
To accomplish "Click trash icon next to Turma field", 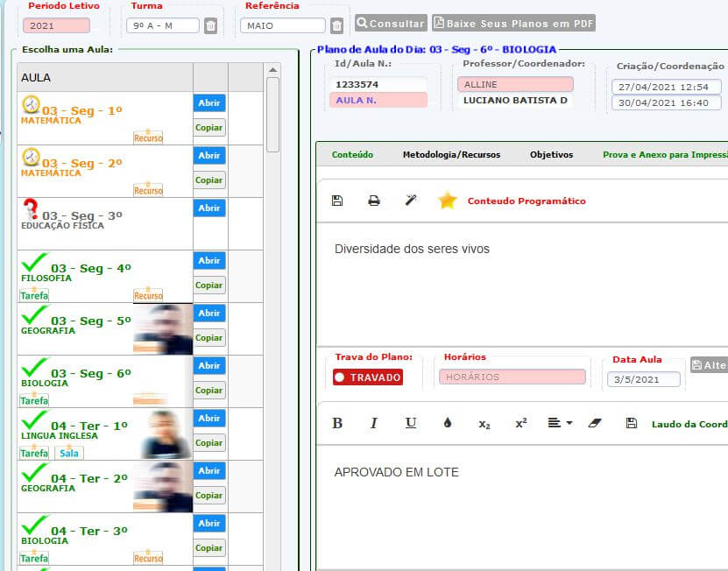I will pos(210,26).
